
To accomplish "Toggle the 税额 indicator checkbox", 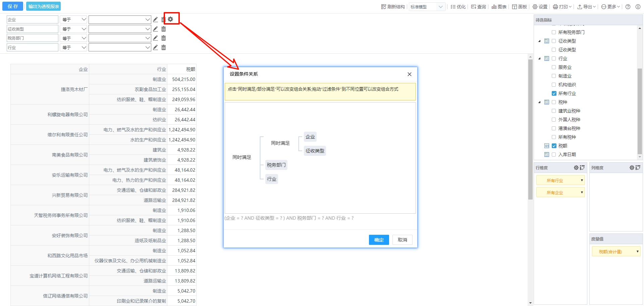I will point(554,146).
